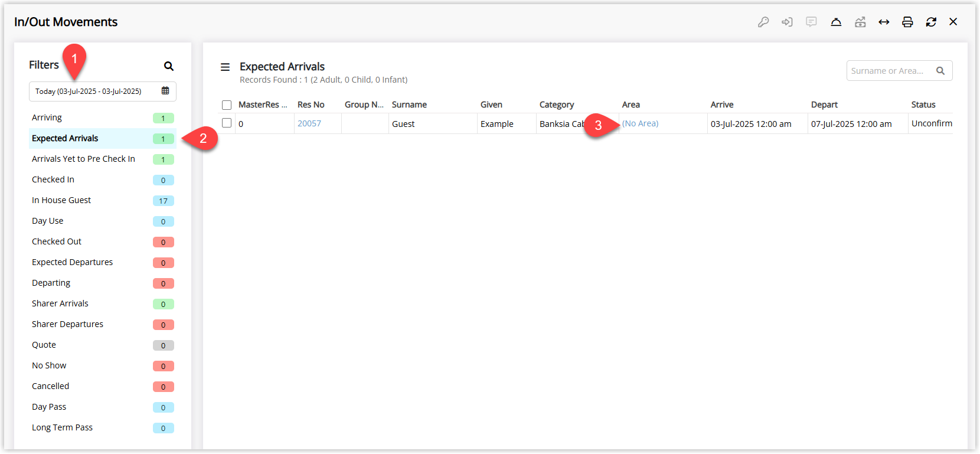Click the search icon in Surname or Area box
Viewport: 980px width, 454px height.
coord(940,71)
